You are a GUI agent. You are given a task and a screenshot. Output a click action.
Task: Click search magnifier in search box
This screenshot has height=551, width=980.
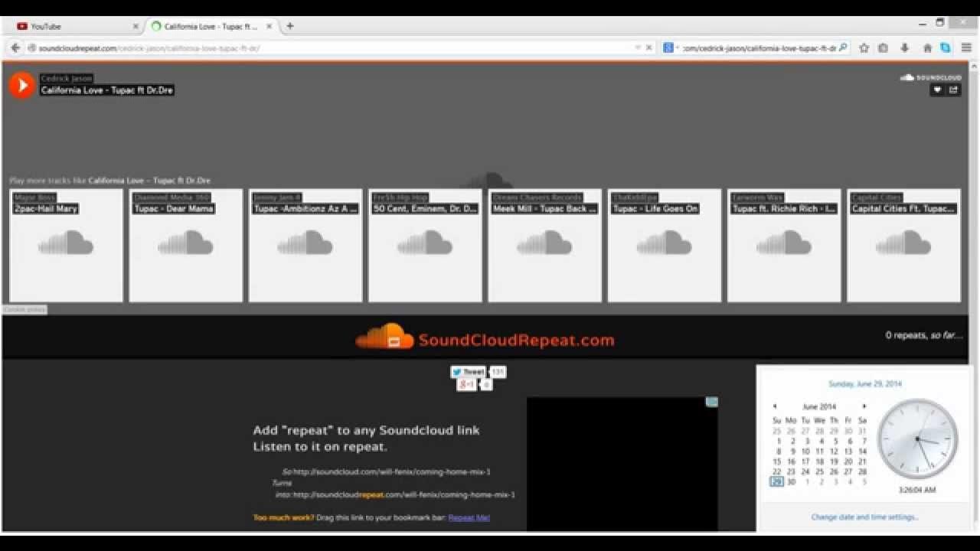[x=843, y=47]
